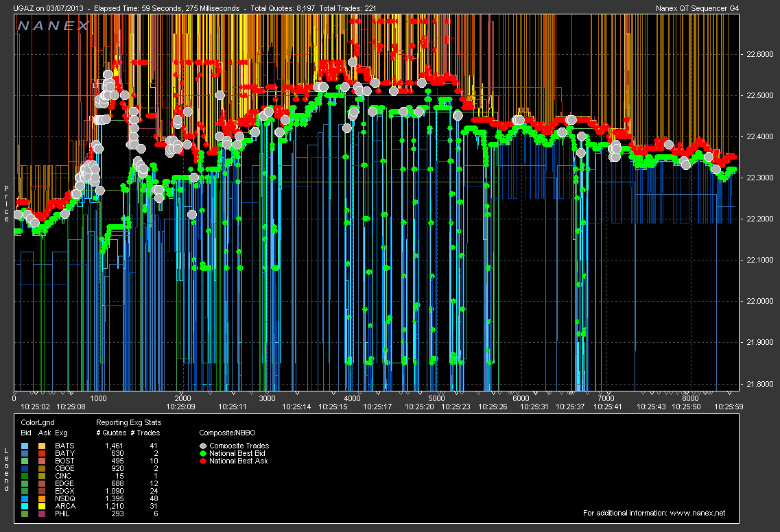Click the 'Composite/NBBO' heading

point(227,433)
